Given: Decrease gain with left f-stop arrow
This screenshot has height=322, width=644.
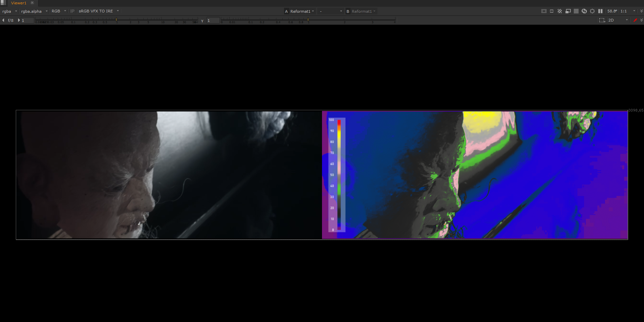Looking at the screenshot, I should [3, 20].
